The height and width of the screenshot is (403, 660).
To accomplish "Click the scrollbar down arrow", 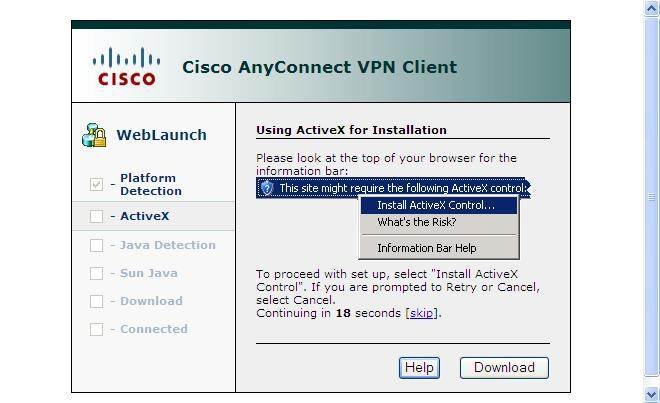I will point(652,395).
